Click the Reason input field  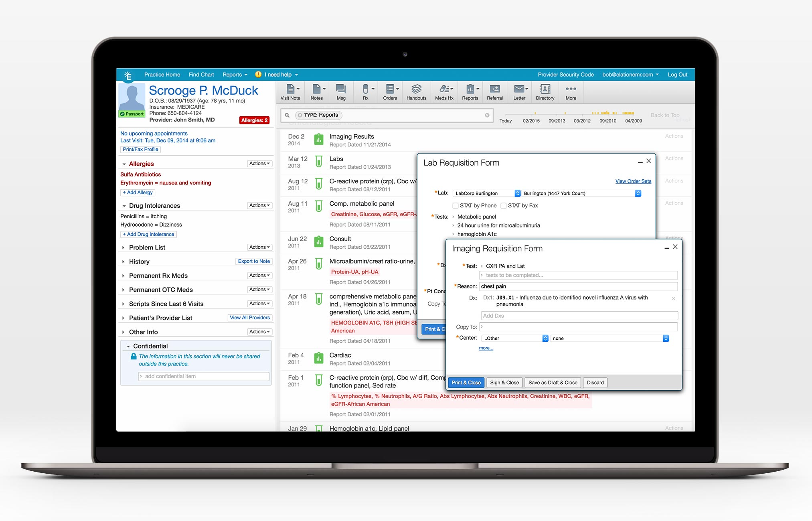578,286
